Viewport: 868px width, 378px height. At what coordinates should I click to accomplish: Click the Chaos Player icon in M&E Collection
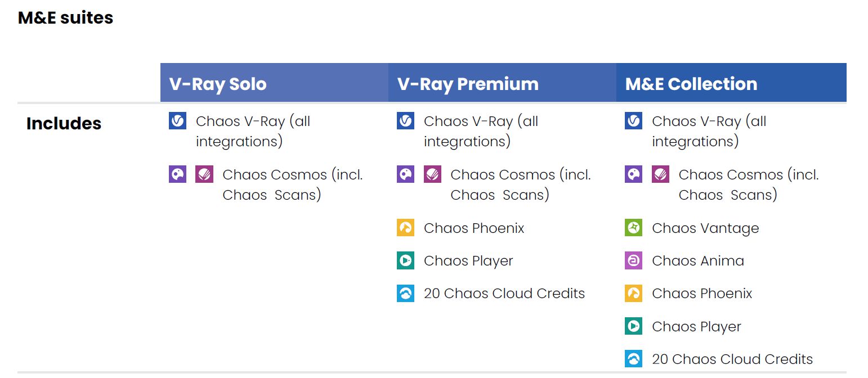633,326
